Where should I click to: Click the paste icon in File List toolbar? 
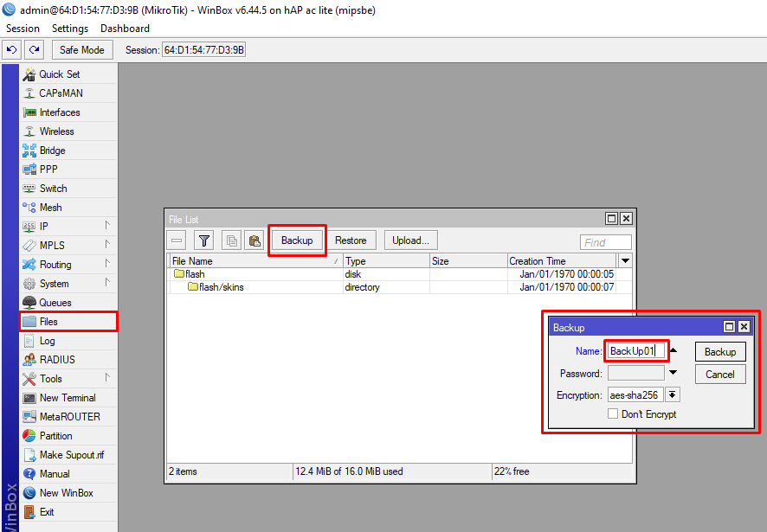(254, 240)
